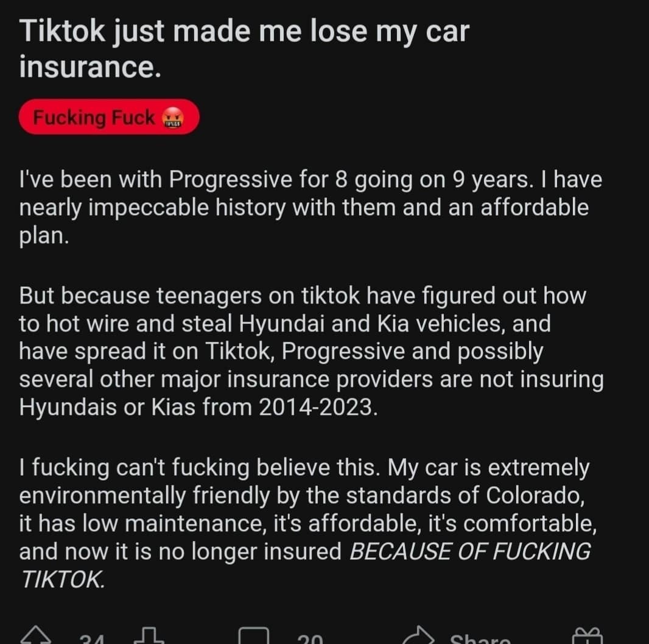The width and height of the screenshot is (649, 644).
Task: Click the angry face emoji in the flair
Action: pyautogui.click(x=172, y=118)
